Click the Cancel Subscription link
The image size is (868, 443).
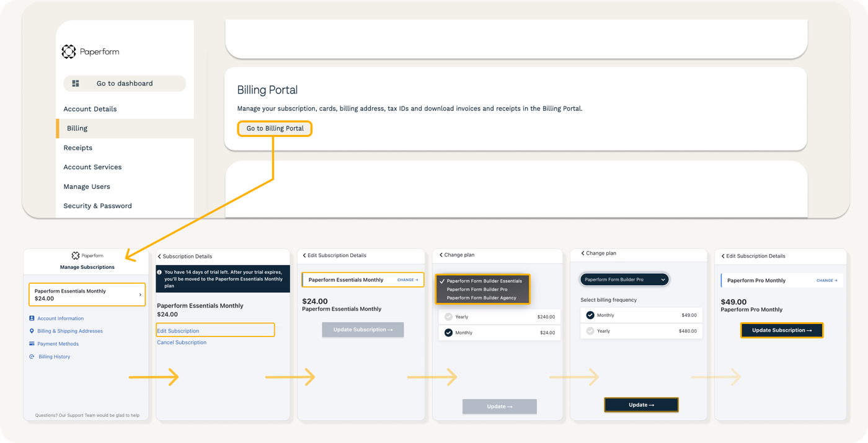(182, 342)
